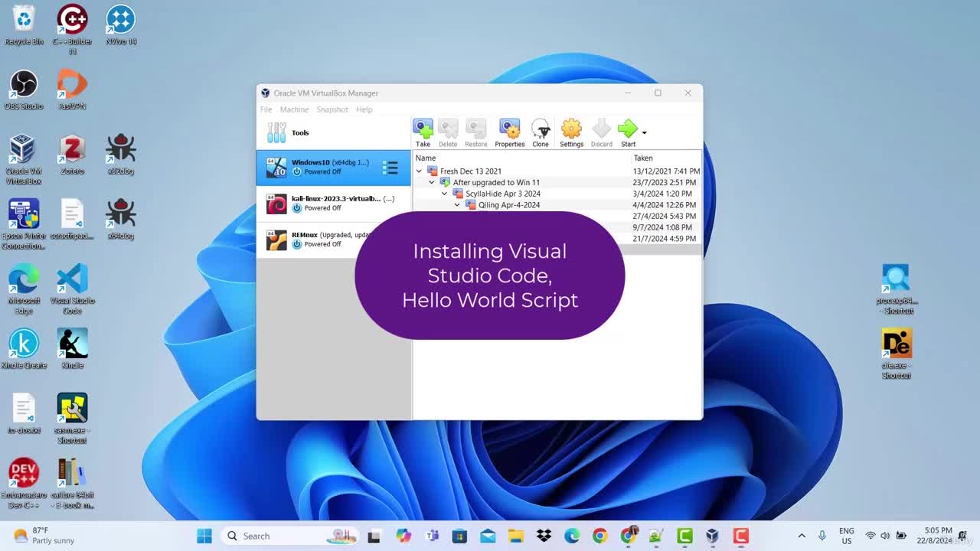Click the Clone sheep icon
Screen dimensions: 980x551
click(541, 133)
